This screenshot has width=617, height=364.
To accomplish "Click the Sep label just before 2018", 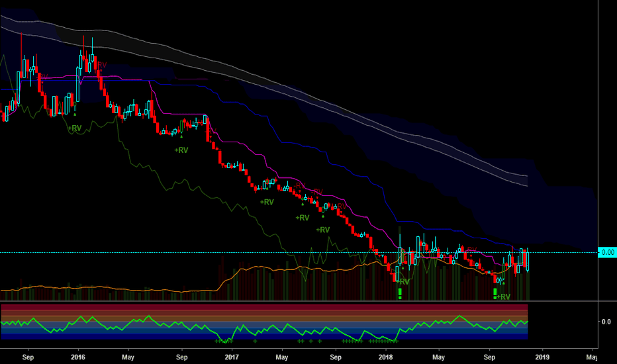I will pyautogui.click(x=336, y=357).
